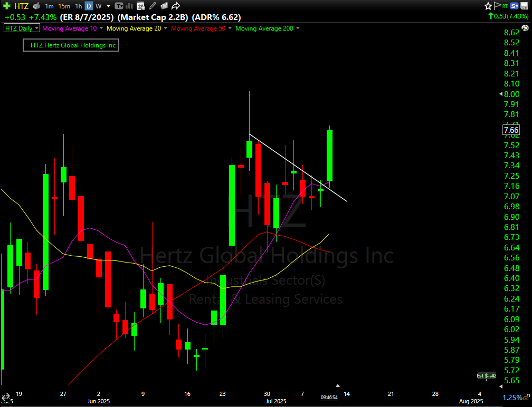This screenshot has width=532, height=407.
Task: Click the Moving Average 50 label
Action: coord(198,28)
